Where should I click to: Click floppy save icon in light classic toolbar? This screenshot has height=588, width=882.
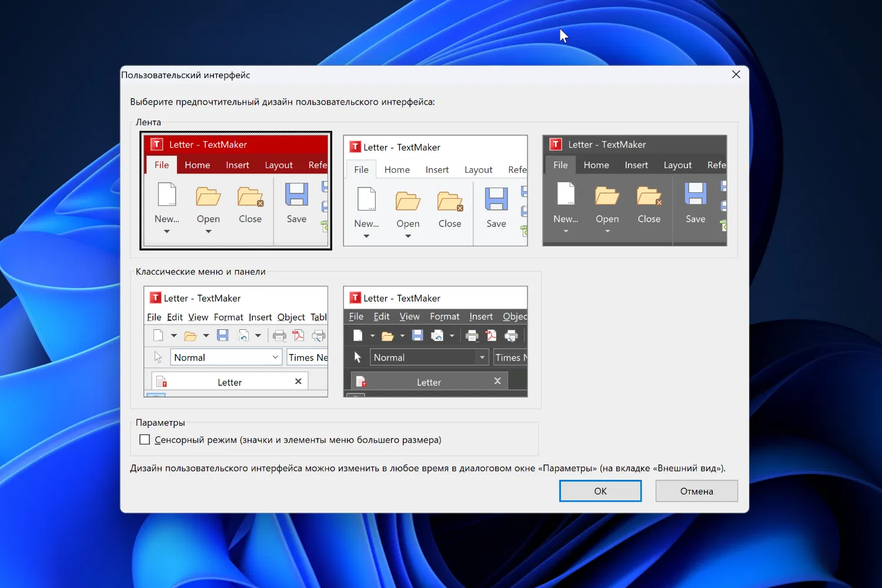[x=222, y=336]
